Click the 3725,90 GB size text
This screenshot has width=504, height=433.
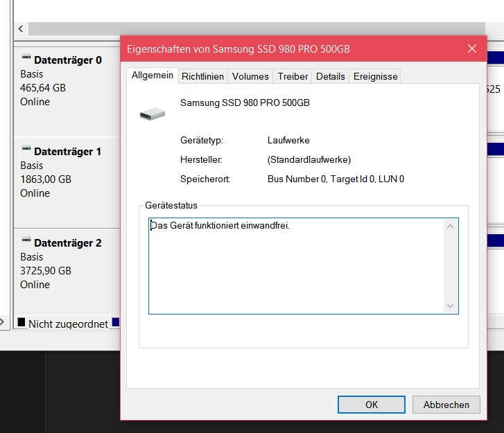(x=46, y=271)
